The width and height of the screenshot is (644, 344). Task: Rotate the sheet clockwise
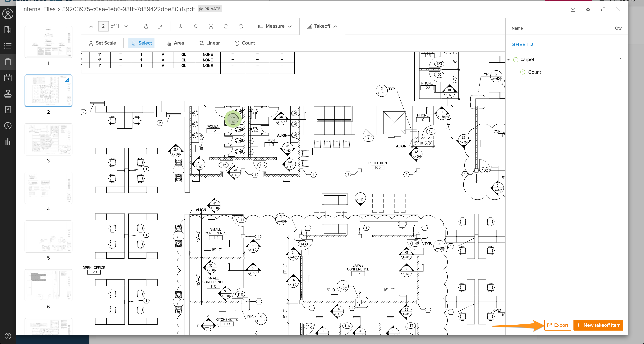(226, 26)
